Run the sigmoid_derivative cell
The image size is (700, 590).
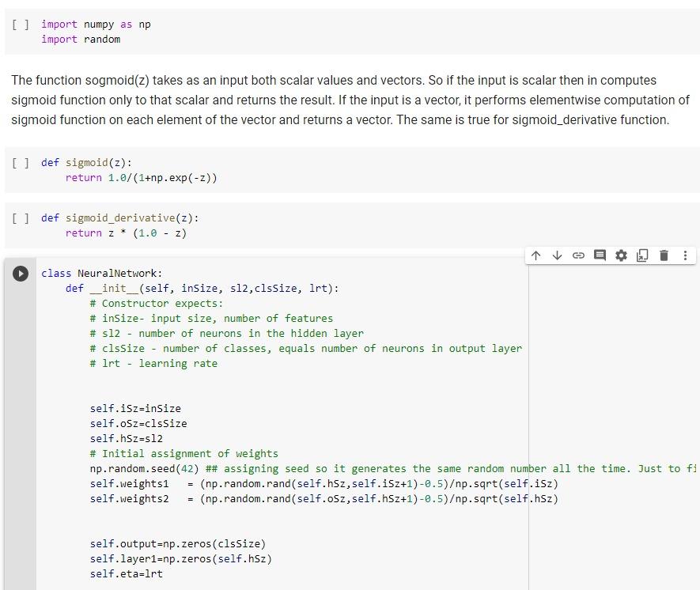click(x=20, y=218)
